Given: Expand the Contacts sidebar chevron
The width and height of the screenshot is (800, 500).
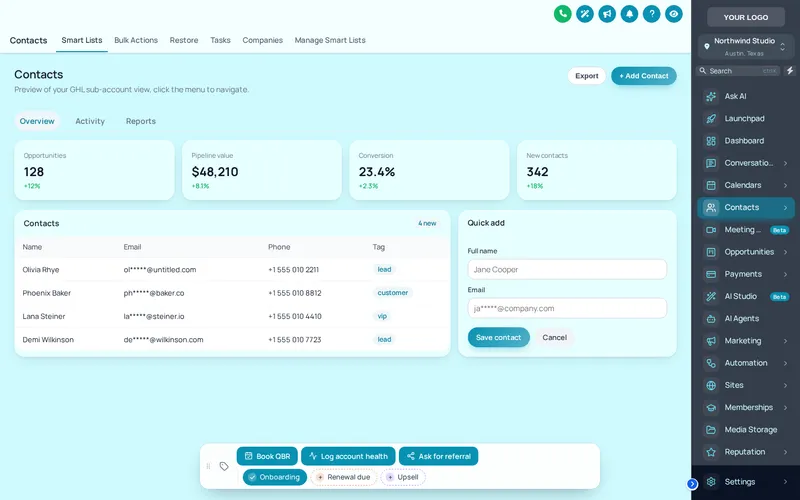Looking at the screenshot, I should (x=785, y=208).
